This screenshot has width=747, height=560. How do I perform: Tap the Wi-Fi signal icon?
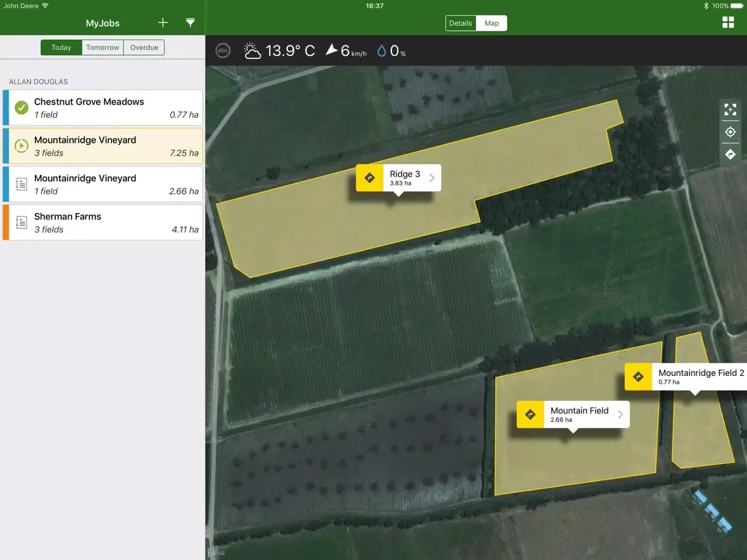point(45,6)
